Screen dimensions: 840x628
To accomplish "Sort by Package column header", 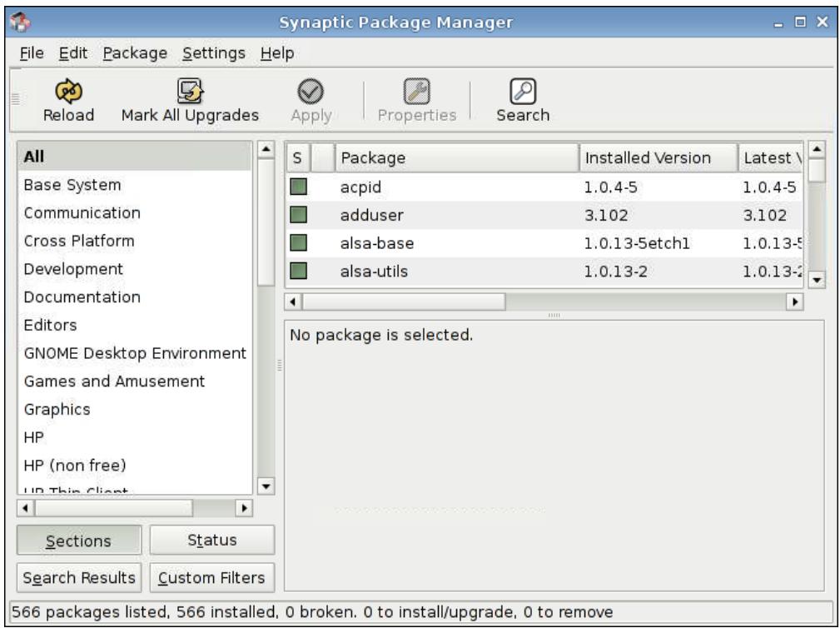I will [457, 157].
